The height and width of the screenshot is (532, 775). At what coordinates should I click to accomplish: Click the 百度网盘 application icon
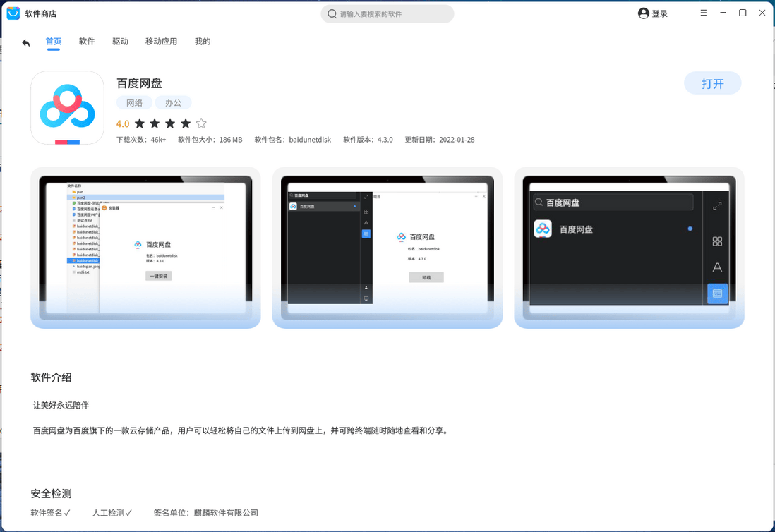click(67, 107)
